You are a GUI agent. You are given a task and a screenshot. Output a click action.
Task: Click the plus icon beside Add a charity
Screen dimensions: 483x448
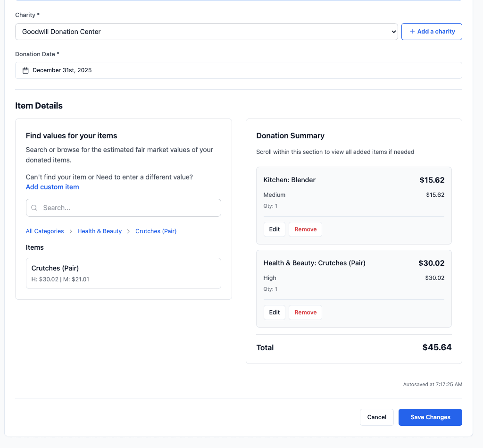click(x=412, y=32)
